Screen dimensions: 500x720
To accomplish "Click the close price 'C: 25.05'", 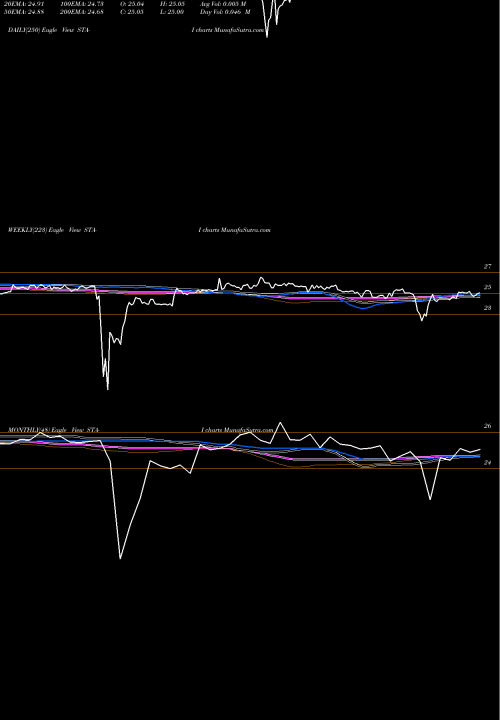I will 132,12.
